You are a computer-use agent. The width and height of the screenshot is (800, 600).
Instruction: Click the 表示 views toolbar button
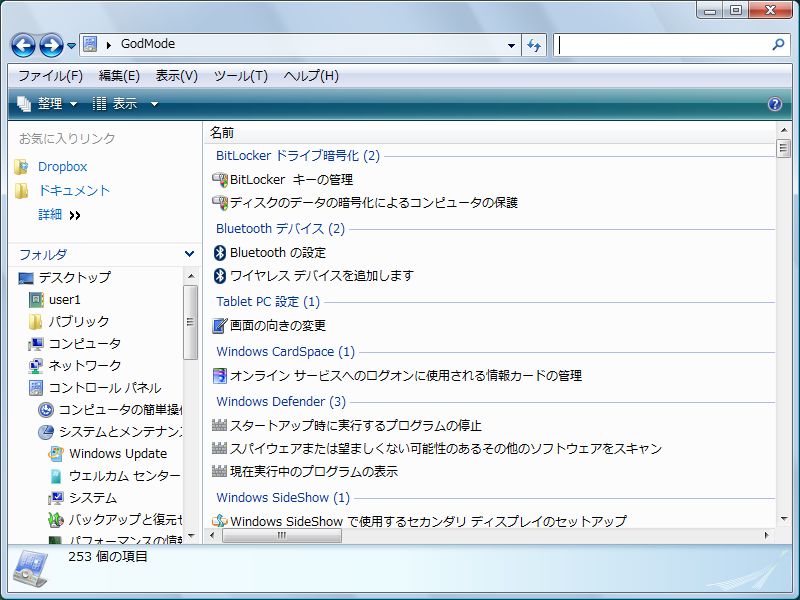(115, 104)
